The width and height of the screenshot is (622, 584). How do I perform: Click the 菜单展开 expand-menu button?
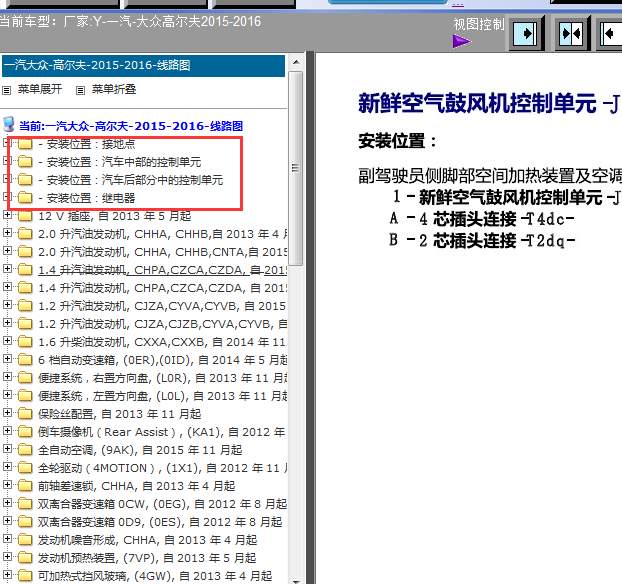[x=33, y=89]
